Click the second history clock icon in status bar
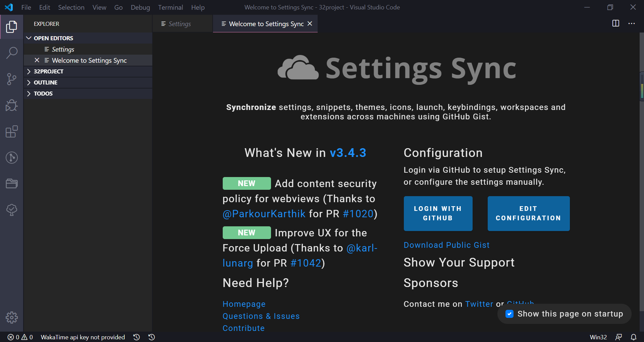The height and width of the screenshot is (342, 644). point(152,337)
